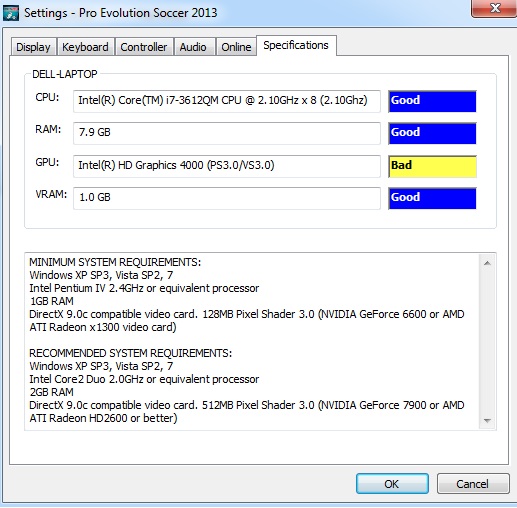Click the GPU: label

point(47,162)
